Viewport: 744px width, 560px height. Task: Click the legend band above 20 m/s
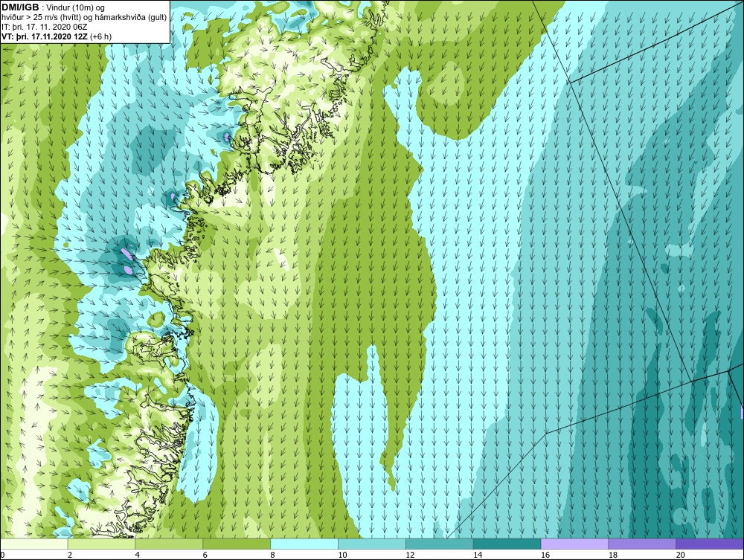[710, 544]
